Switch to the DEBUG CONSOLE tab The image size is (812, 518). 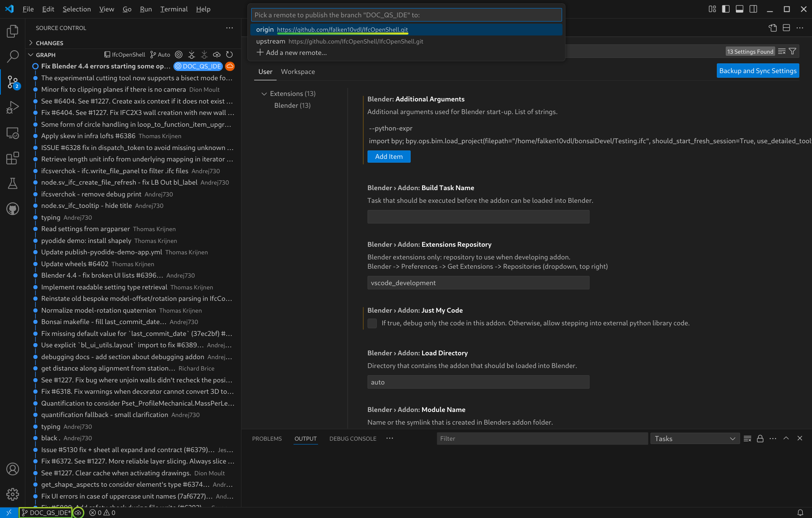[x=353, y=439]
